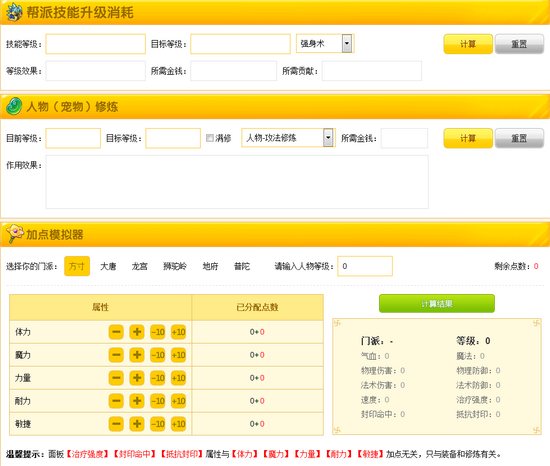Viewport: 550px width, 466px height.
Task: Click 重置 in 人物修炼 section
Action: [519, 138]
